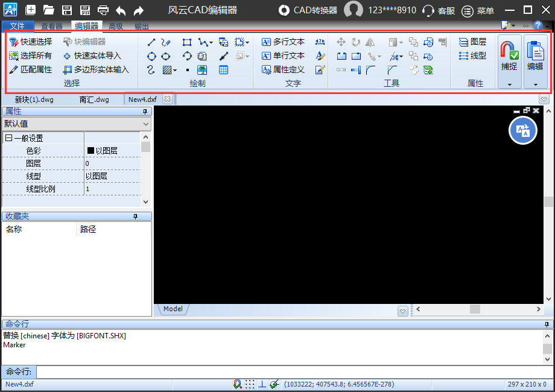
Task: Toggle pin on the 命令行 panel
Action: 547,324
